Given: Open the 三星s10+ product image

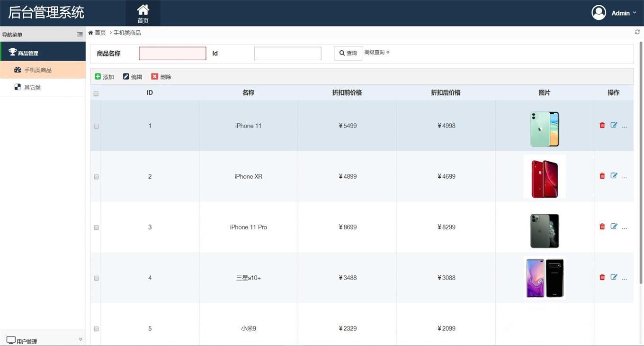Looking at the screenshot, I should coord(545,278).
